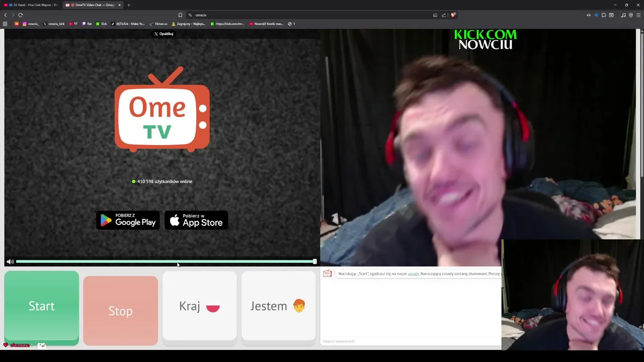Screen dimensions: 644x362
Task: Open the apps grid in bookmarks bar
Action: tap(5, 24)
